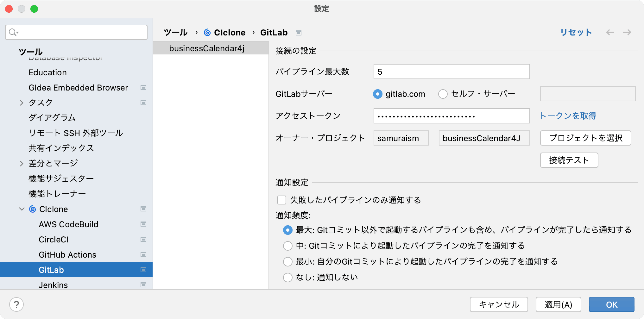Screen dimensions: 644x319
Task: Collapse the CIclone tree node
Action: (x=22, y=209)
